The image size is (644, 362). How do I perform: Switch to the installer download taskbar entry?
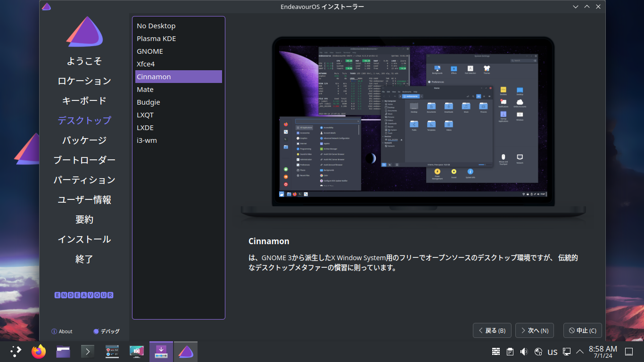[161, 351]
